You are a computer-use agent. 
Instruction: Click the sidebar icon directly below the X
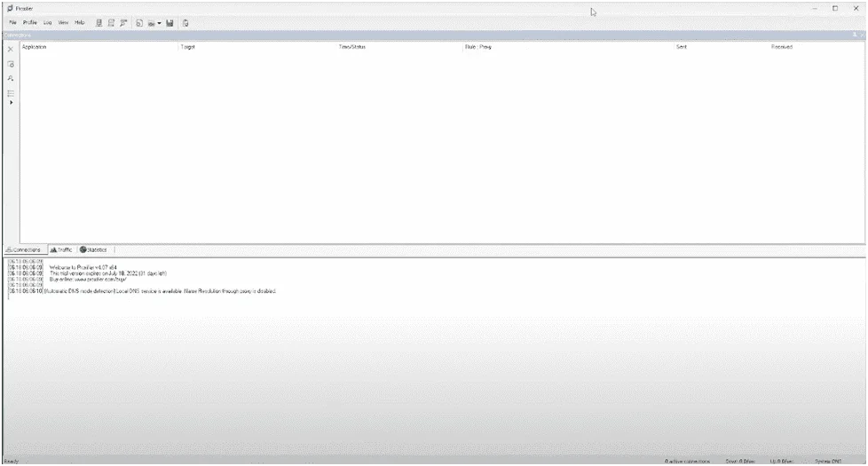[x=11, y=64]
